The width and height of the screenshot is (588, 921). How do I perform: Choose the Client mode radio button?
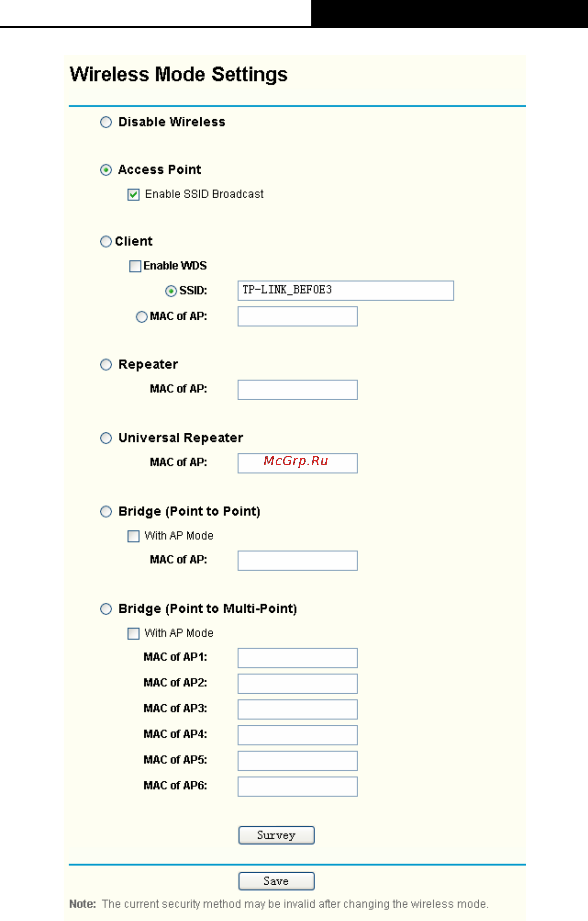coord(106,242)
